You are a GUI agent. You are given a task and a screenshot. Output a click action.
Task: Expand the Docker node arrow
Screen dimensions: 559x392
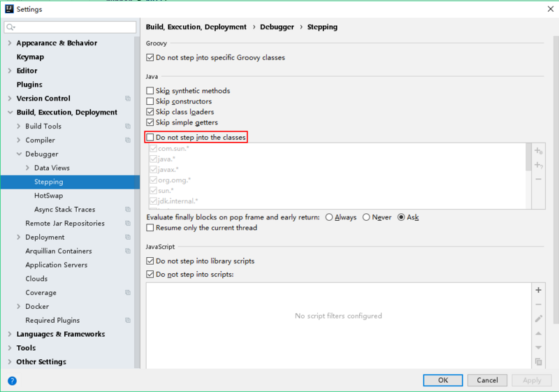pos(19,307)
